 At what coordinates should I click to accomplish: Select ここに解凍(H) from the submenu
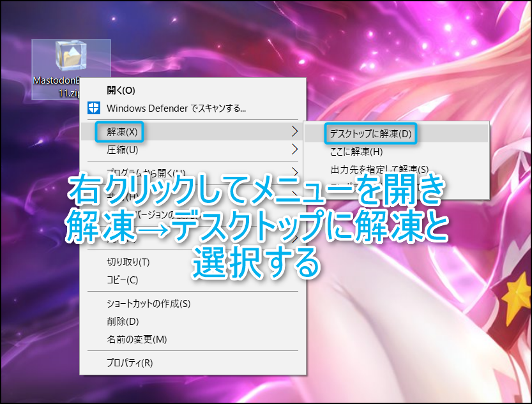[356, 152]
